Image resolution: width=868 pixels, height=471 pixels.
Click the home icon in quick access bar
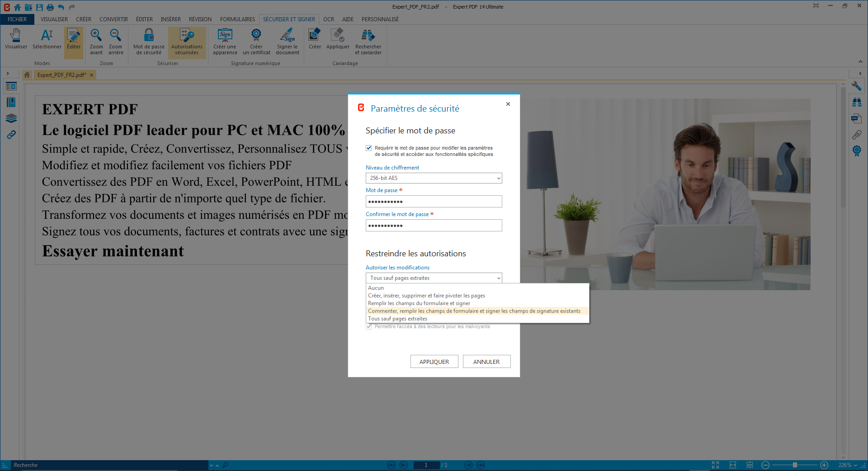pyautogui.click(x=17, y=7)
